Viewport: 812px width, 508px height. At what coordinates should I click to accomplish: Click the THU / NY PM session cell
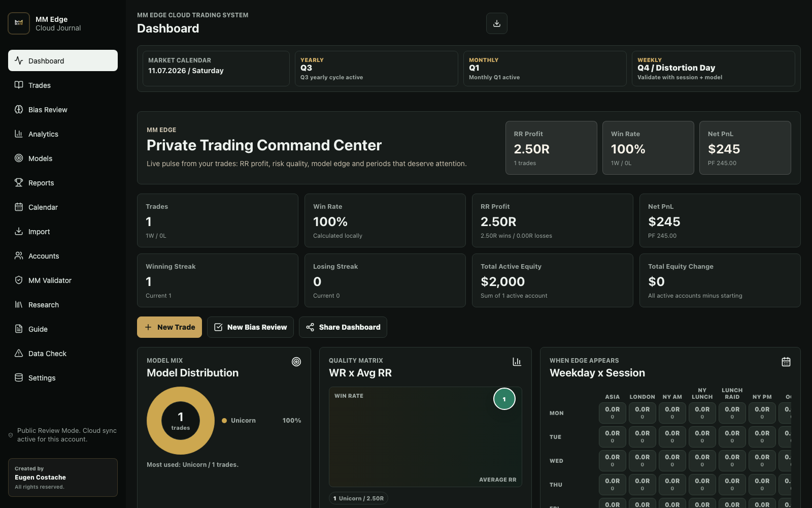[762, 485]
